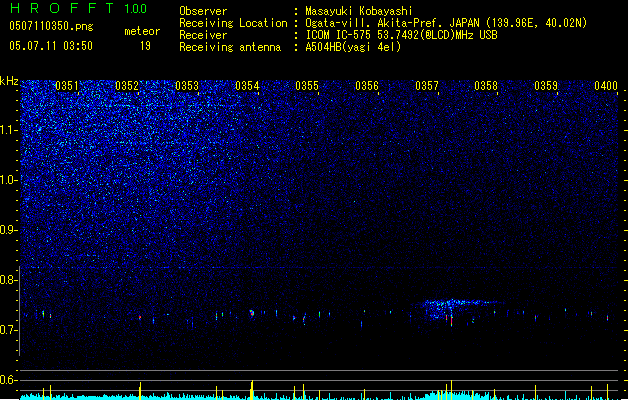Click the A504HB(yagi 4el) antenna text
This screenshot has width=629, height=400.
click(x=353, y=47)
